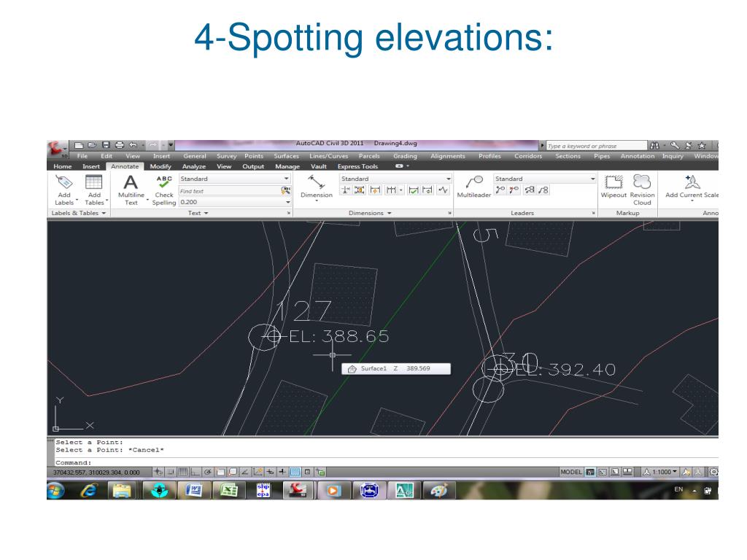
Task: Click the Add Leader icon
Action: (x=500, y=190)
